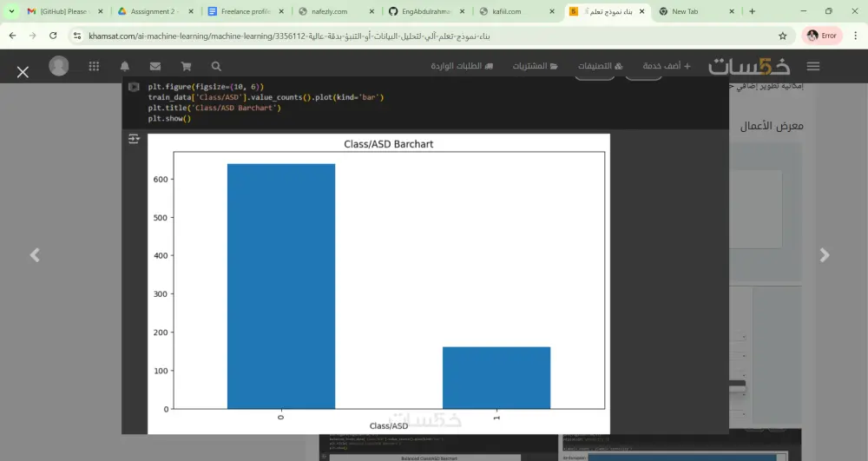Click the معرض الأعمال gallery heading

(772, 126)
